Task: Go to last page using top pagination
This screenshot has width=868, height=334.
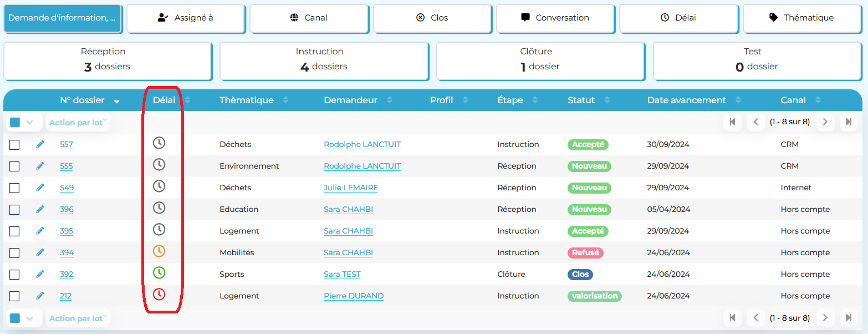Action: 849,122
